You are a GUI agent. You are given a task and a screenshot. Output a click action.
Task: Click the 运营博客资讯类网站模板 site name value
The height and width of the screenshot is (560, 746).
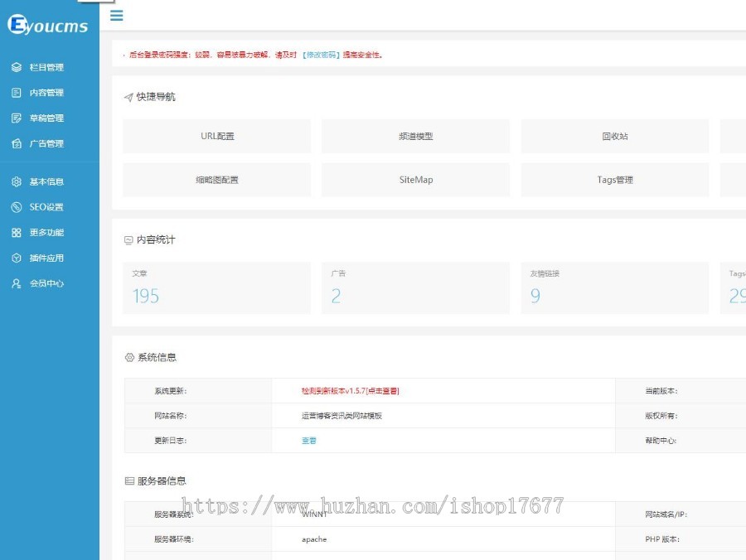(342, 416)
